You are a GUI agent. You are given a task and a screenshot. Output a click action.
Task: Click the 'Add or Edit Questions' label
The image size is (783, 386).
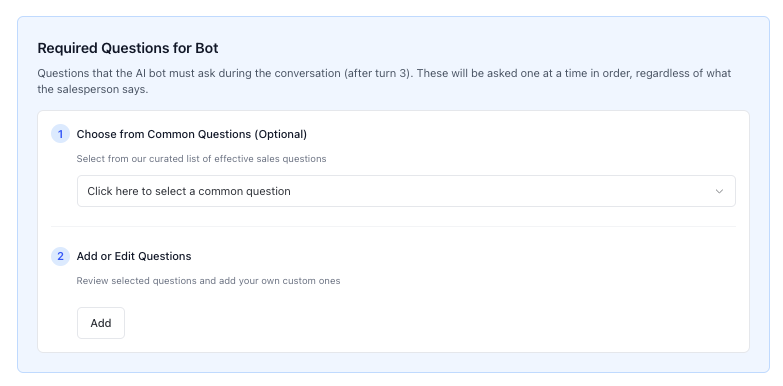pyautogui.click(x=134, y=256)
